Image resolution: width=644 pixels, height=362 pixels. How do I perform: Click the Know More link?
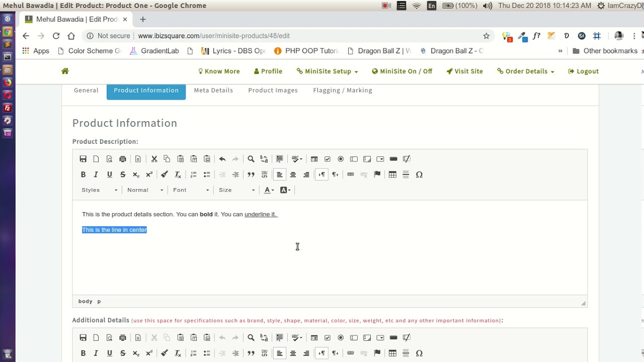point(219,71)
